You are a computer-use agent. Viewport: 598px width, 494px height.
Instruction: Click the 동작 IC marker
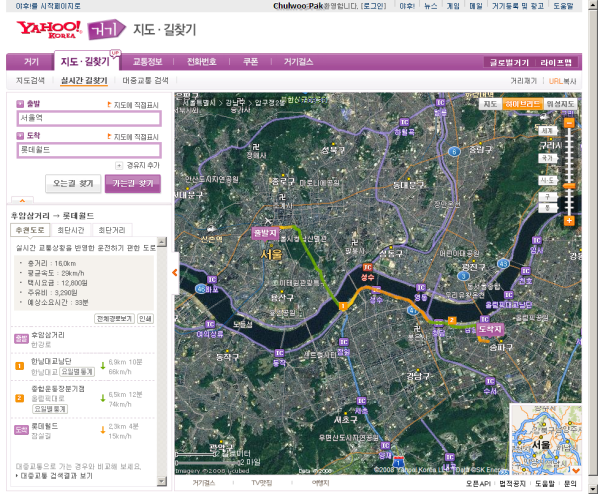coord(279,353)
